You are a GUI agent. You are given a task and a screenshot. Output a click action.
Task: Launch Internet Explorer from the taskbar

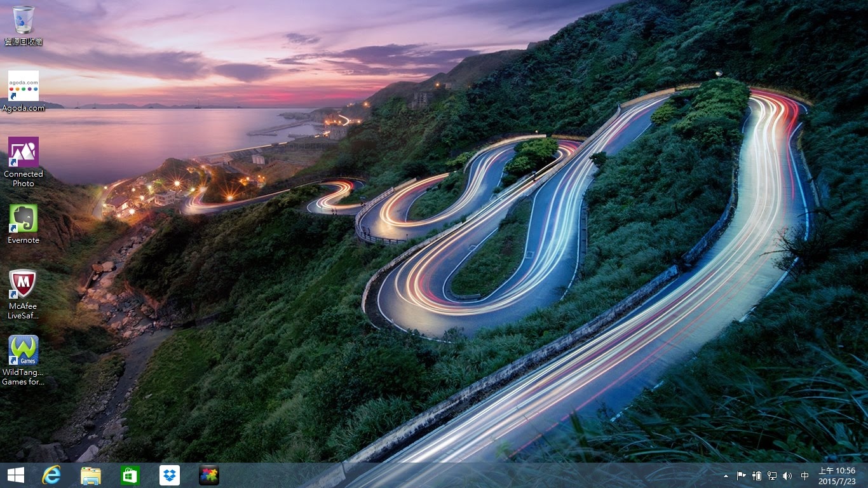coord(51,475)
